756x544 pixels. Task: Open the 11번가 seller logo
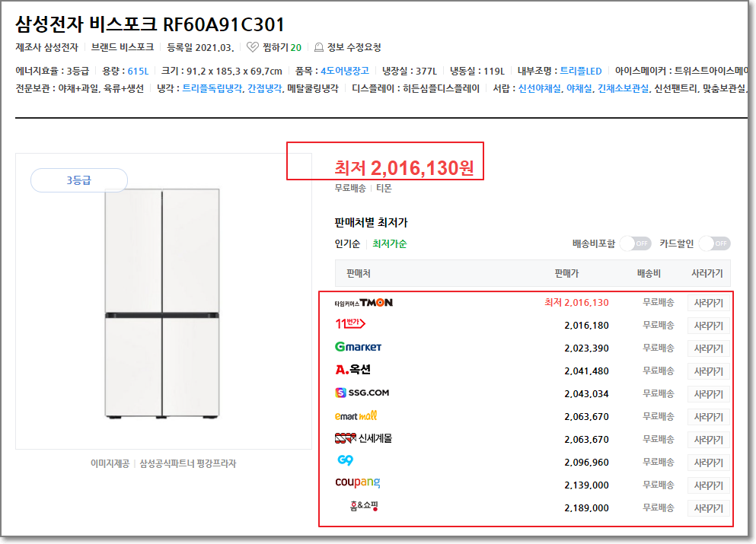(x=350, y=323)
